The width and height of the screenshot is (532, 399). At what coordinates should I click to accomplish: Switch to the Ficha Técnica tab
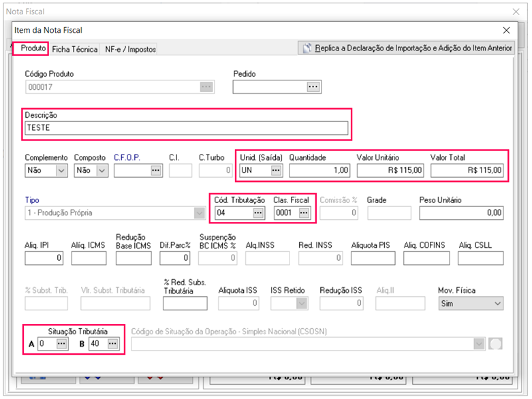74,49
